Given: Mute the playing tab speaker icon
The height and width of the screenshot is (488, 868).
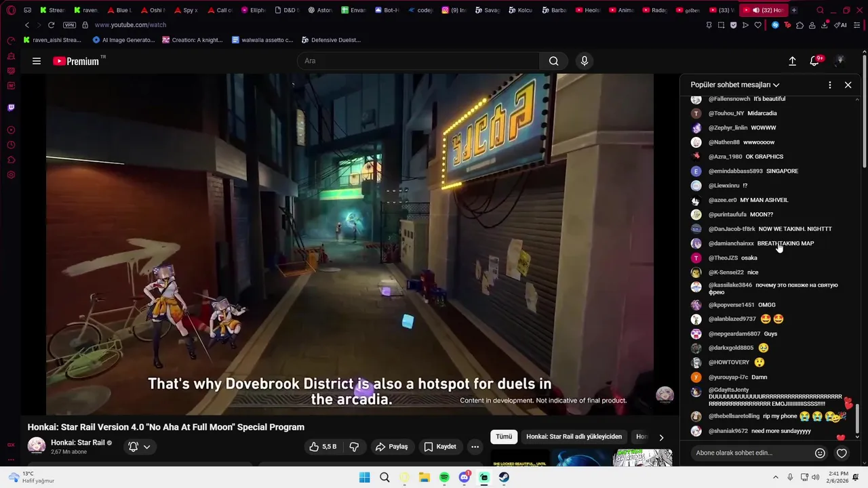Looking at the screenshot, I should pos(755,10).
